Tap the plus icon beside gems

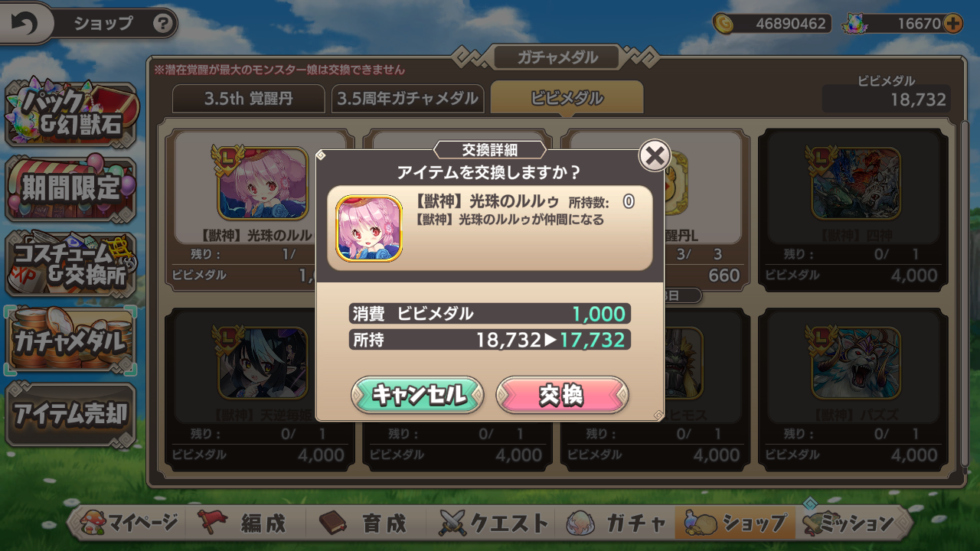point(953,24)
